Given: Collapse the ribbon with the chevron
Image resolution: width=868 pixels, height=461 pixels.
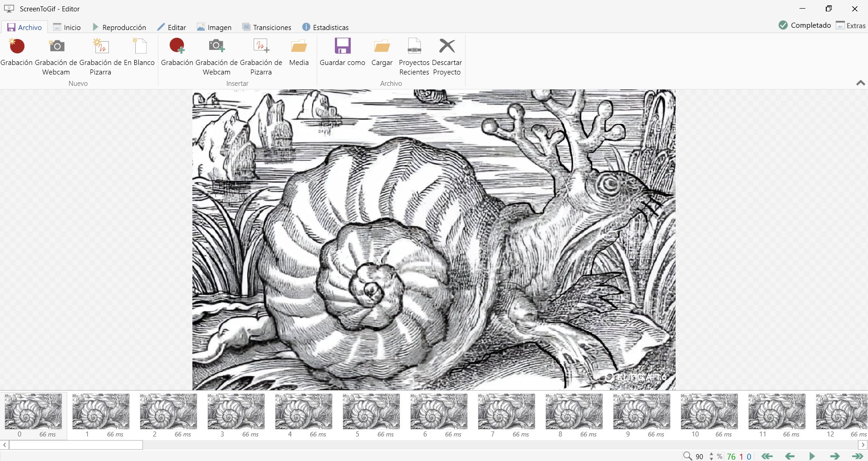Looking at the screenshot, I should point(860,83).
